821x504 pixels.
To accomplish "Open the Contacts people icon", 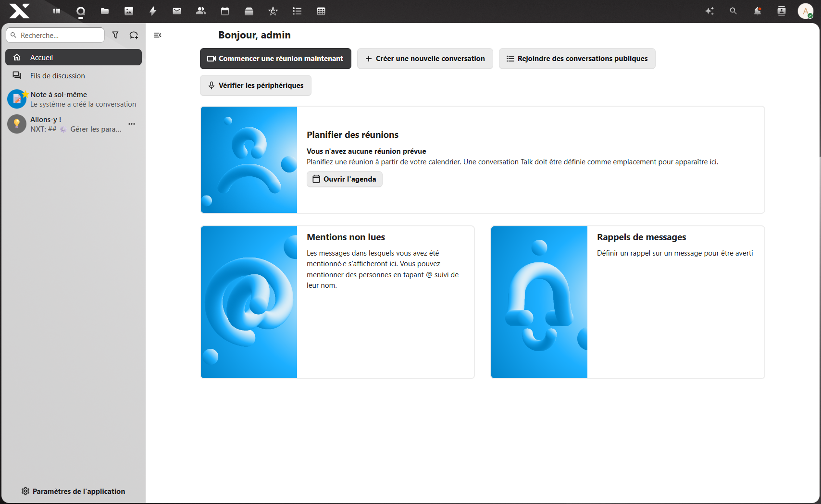I will pos(201,11).
